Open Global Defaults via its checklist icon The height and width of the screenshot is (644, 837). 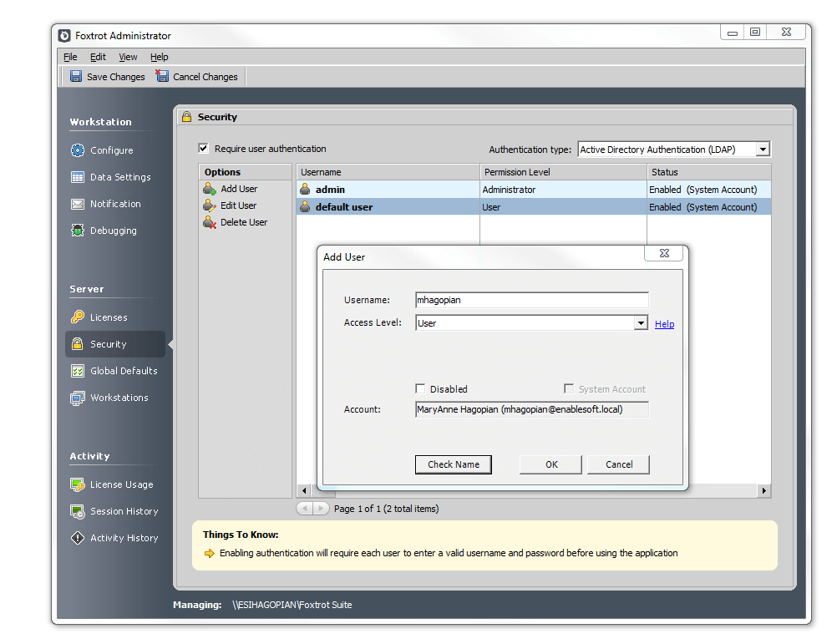pos(78,371)
